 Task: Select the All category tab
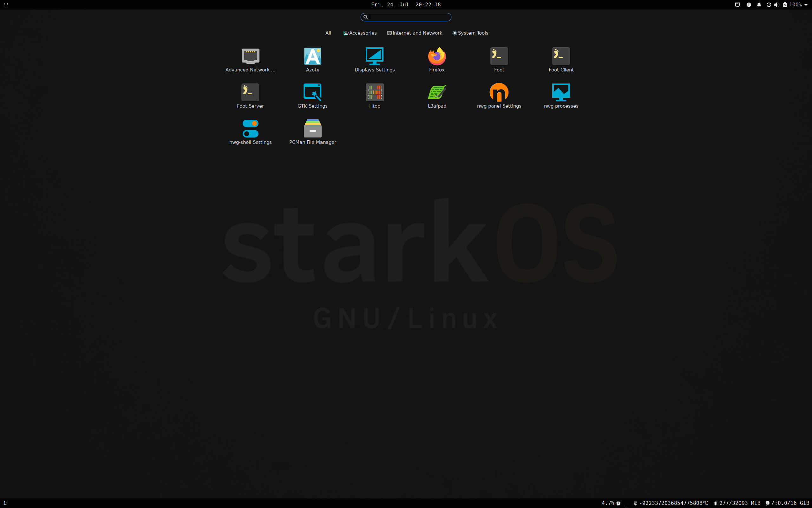[x=328, y=33]
